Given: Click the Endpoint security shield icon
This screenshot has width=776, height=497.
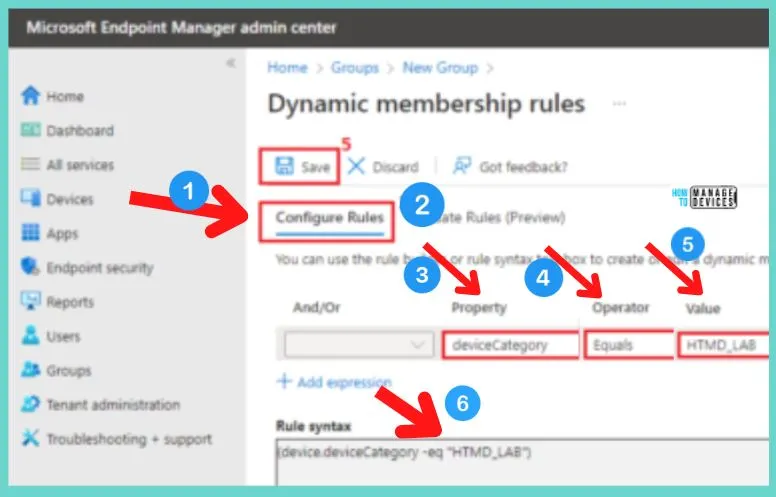Looking at the screenshot, I should click(30, 267).
